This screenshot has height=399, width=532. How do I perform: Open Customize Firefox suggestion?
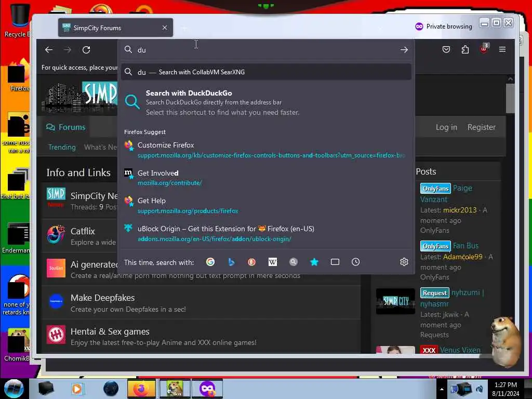[x=266, y=150]
